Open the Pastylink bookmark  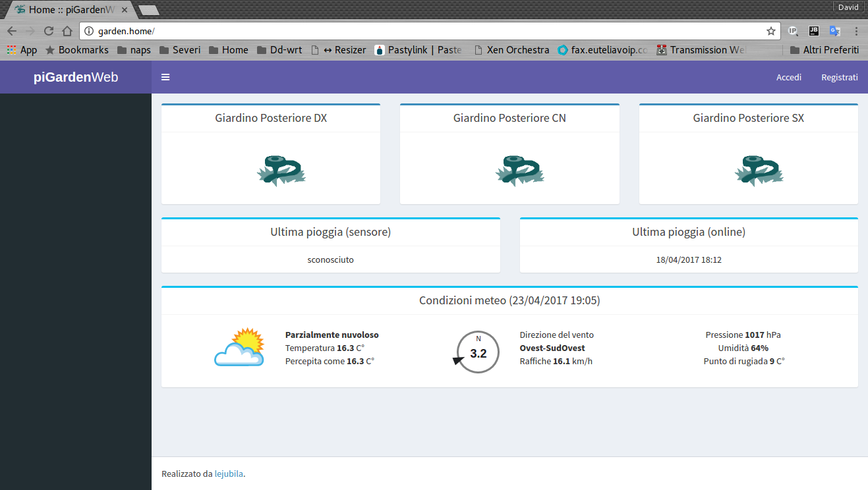coord(419,50)
